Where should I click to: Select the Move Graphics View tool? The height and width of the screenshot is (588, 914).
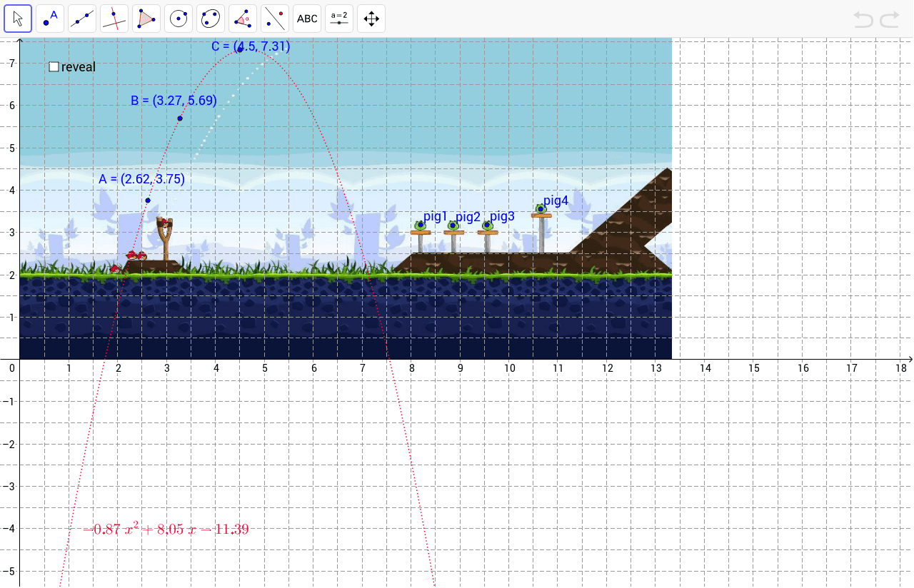371,19
